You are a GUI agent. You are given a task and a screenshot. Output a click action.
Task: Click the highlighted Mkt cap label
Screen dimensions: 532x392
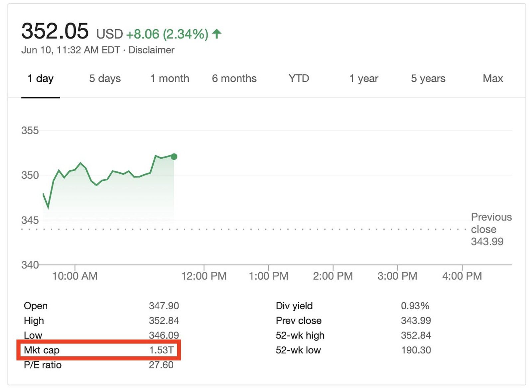click(42, 350)
